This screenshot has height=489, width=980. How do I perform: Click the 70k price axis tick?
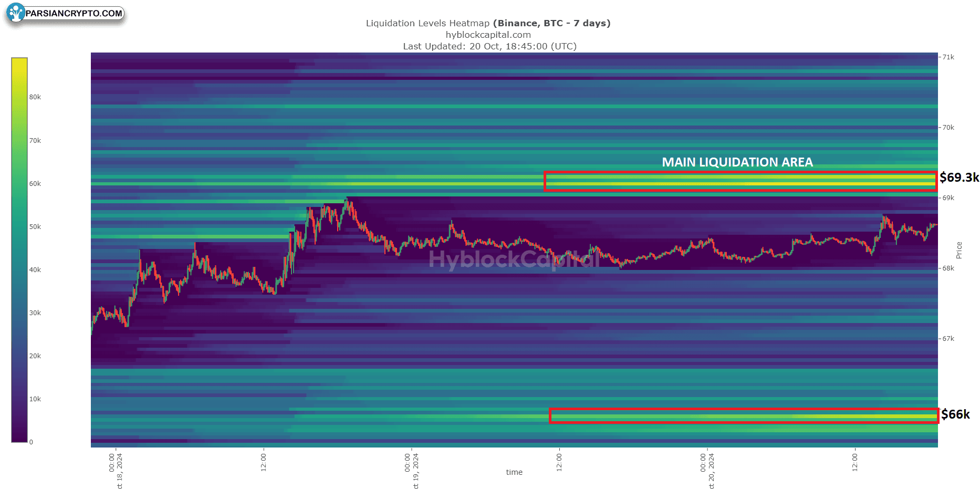[948, 128]
